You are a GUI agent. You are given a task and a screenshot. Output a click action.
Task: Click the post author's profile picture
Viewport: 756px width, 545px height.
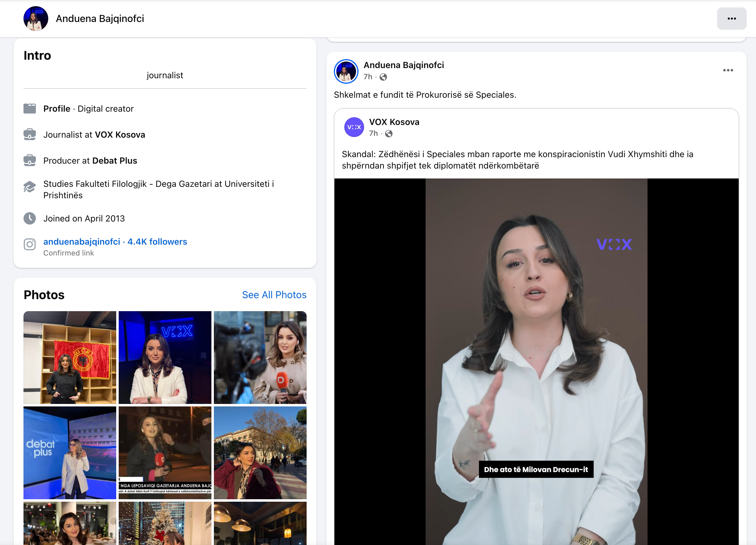346,71
